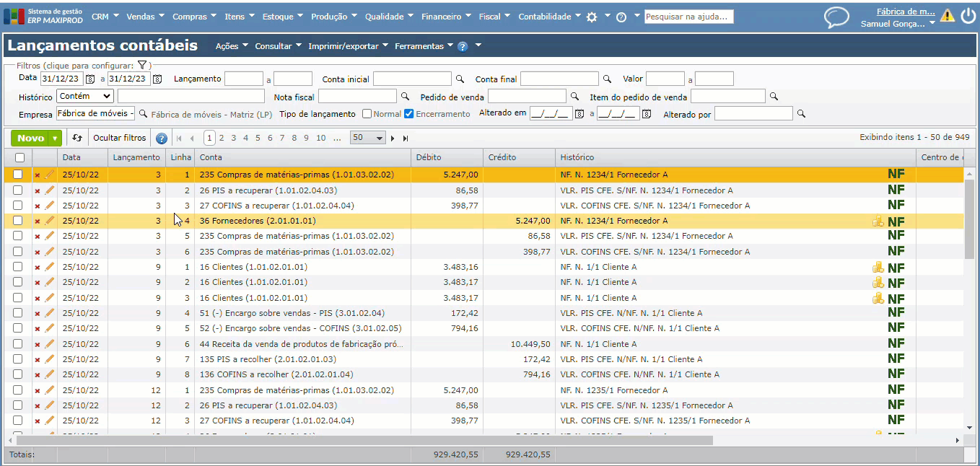Screen dimensions: 980x466
Task: Open the Histórico Contém dropdown
Action: (85, 96)
